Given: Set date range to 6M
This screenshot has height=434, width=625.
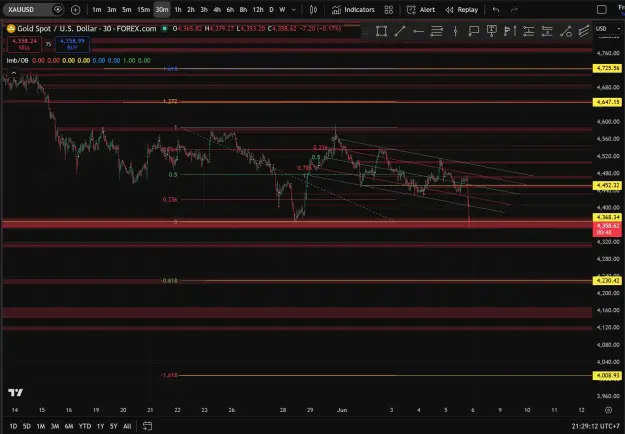Looking at the screenshot, I should click(69, 426).
